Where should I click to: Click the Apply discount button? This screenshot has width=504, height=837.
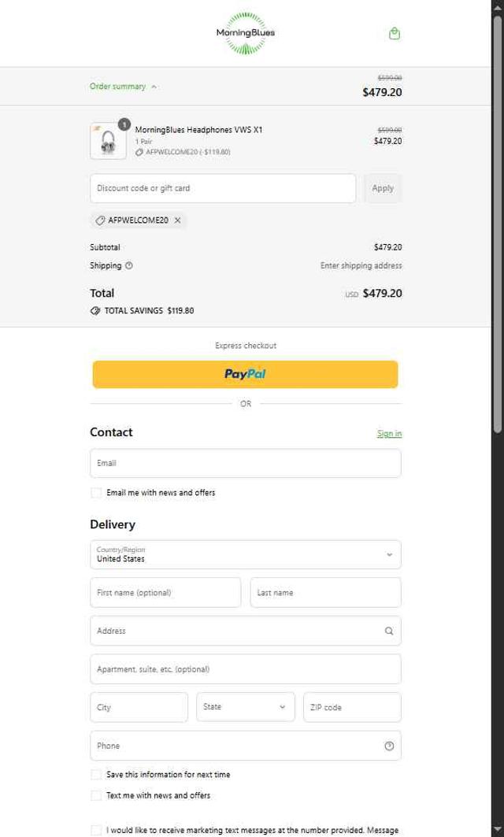click(383, 188)
